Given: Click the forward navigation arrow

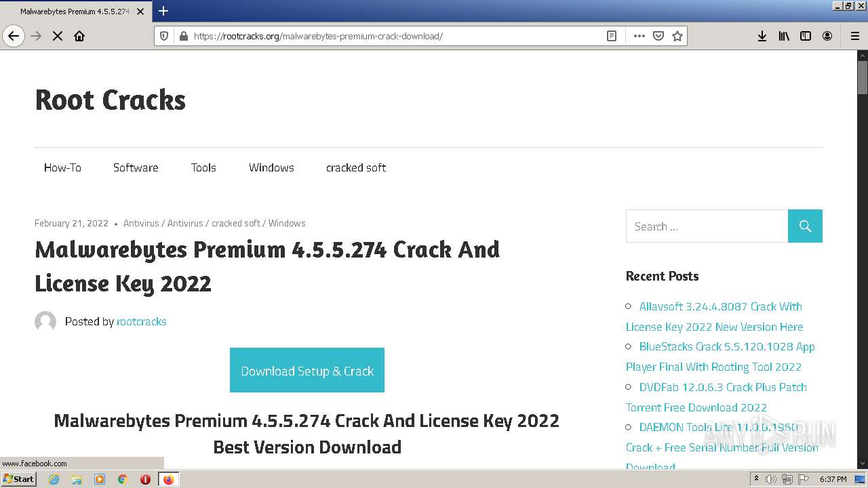Looking at the screenshot, I should 36,36.
